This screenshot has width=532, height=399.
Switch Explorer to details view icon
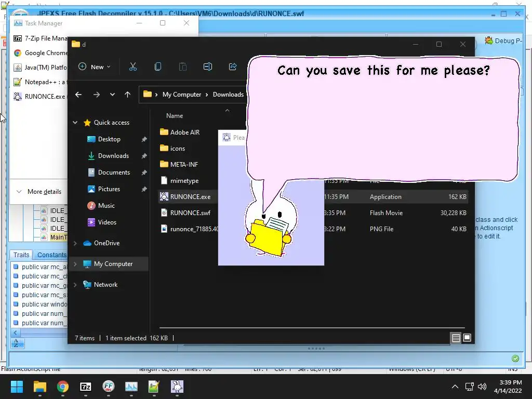tap(456, 338)
